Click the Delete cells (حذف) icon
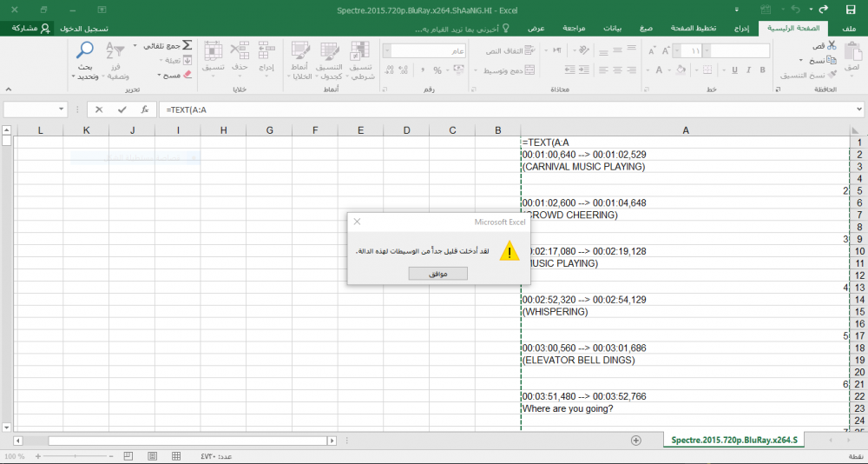Screen dimensions: 868x464 point(240,51)
